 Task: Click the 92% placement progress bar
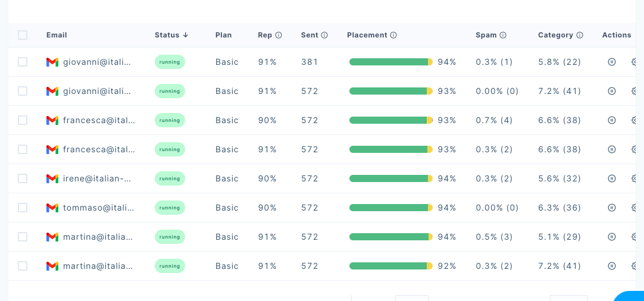click(390, 266)
